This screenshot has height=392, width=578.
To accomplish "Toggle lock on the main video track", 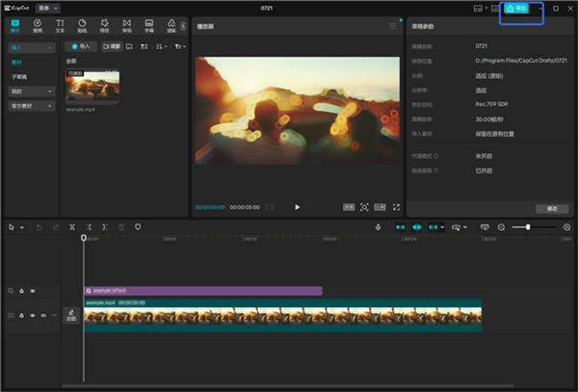I will point(22,315).
